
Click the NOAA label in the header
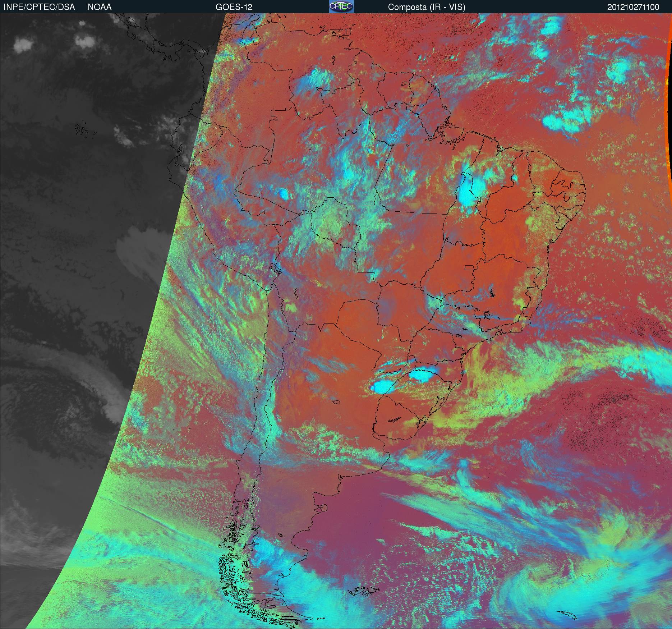(100, 7)
